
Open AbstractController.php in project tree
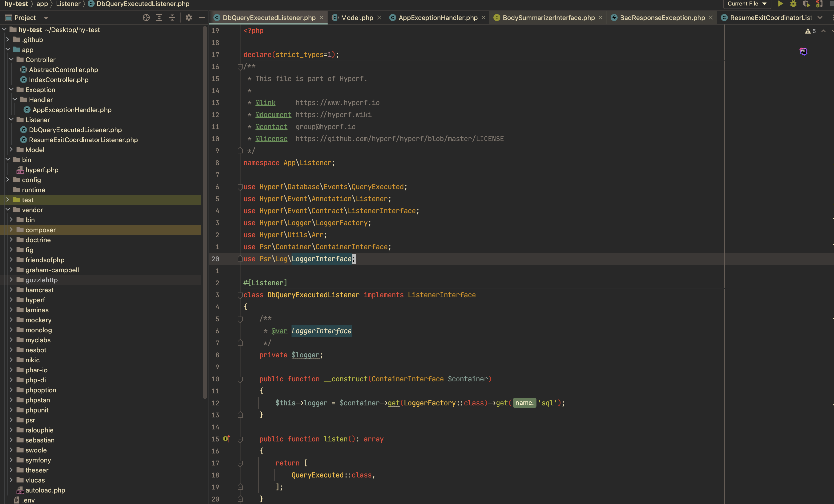tap(63, 70)
